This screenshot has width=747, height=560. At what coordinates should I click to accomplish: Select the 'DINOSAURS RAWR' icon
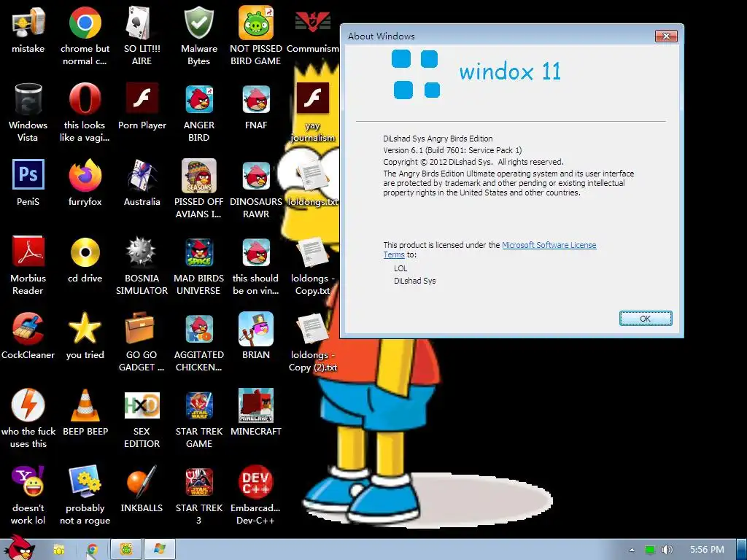pyautogui.click(x=256, y=175)
